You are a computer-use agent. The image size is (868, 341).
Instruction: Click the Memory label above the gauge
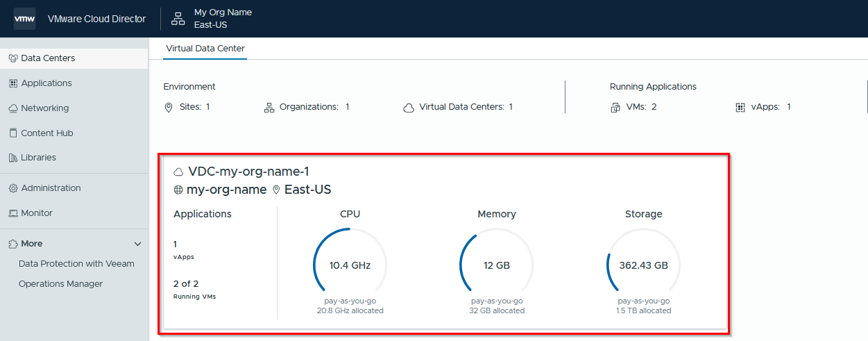point(497,215)
